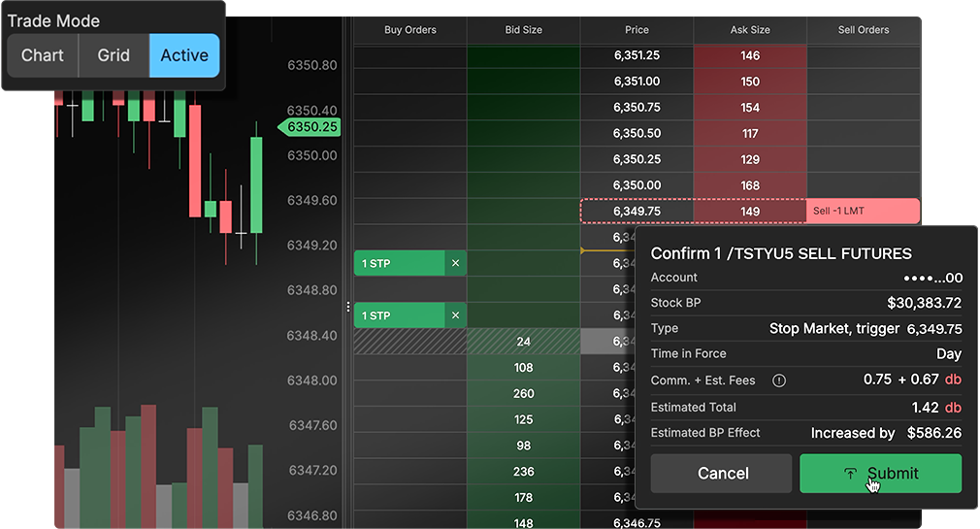Switch Trade Mode to Chart
980x529 pixels.
43,55
